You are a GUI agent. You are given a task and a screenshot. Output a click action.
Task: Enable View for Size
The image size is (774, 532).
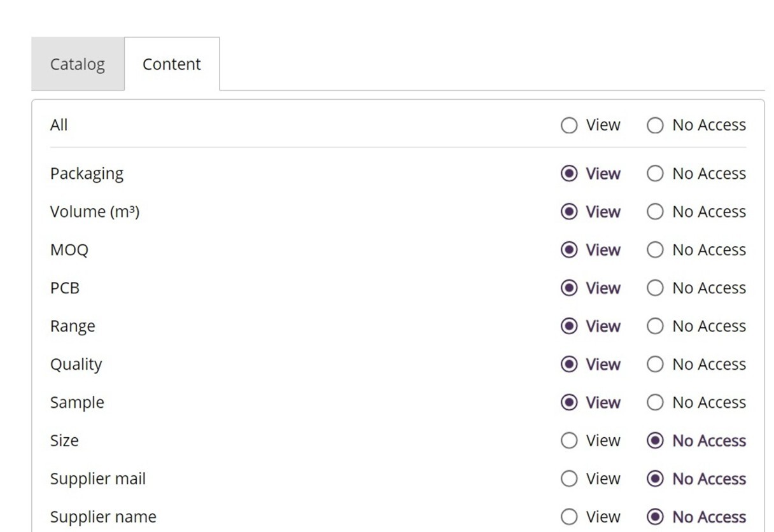(x=569, y=441)
